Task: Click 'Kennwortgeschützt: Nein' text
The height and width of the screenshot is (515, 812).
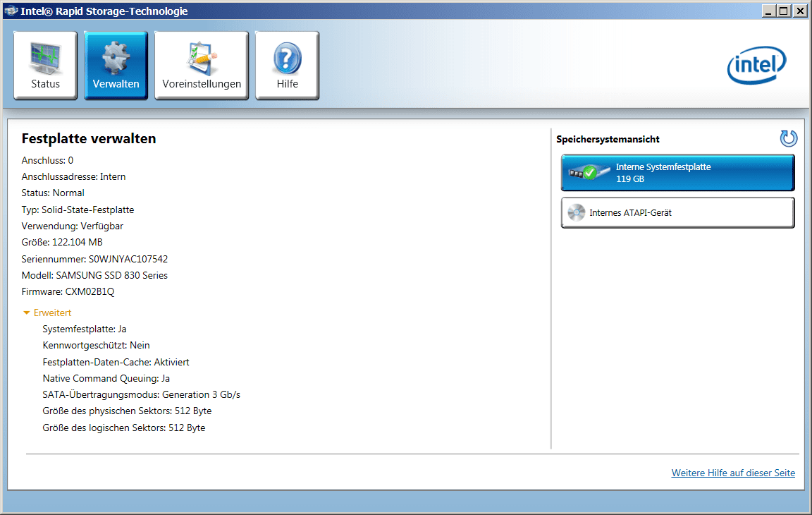Action: point(97,345)
